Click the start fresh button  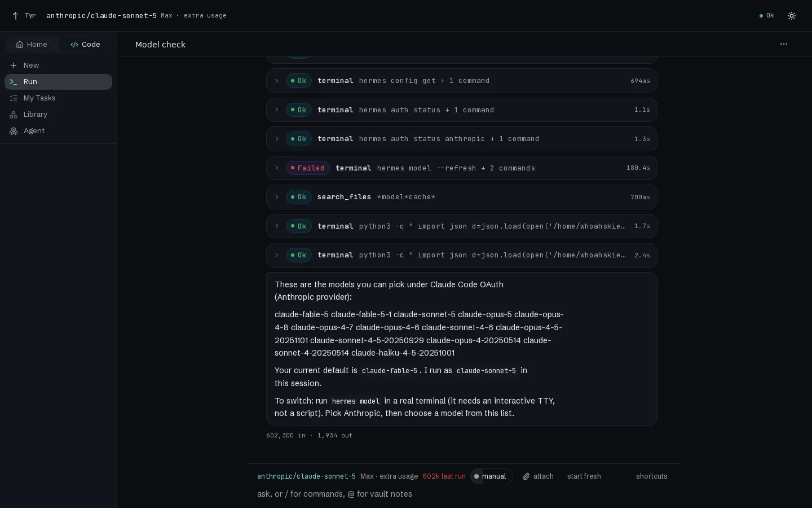pyautogui.click(x=584, y=476)
